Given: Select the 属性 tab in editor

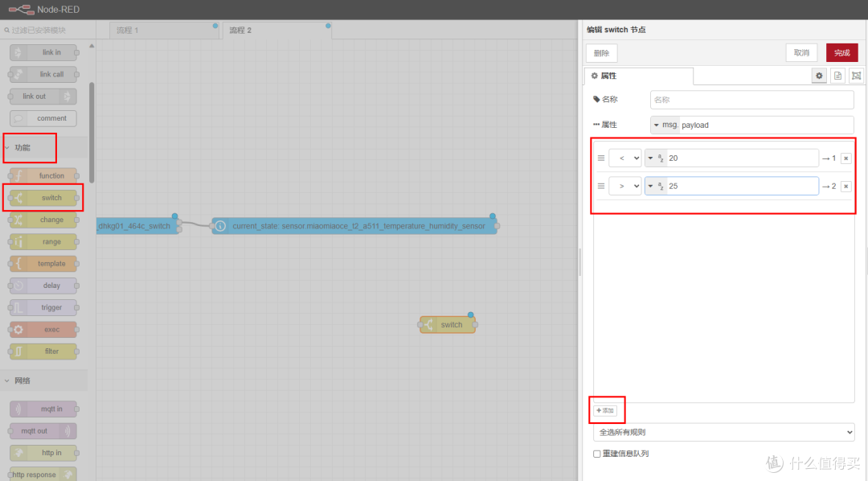Looking at the screenshot, I should [x=638, y=76].
